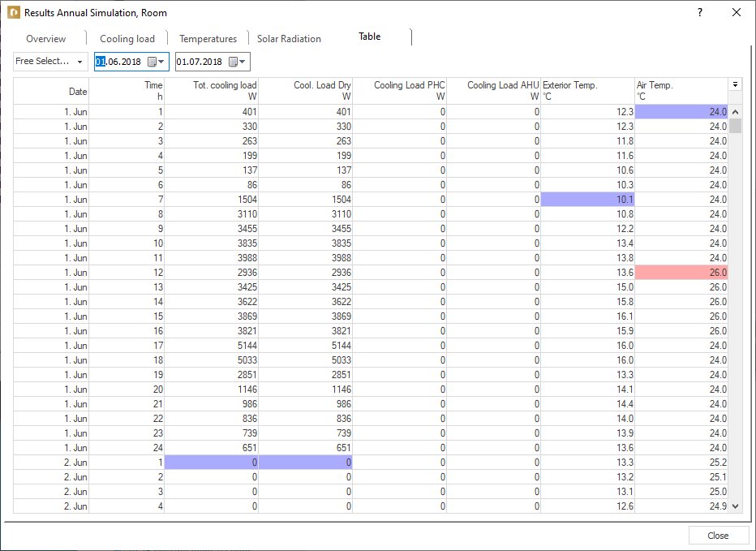Switch to the Solar Radiation tab
Screen dimensions: 756x551
click(289, 39)
